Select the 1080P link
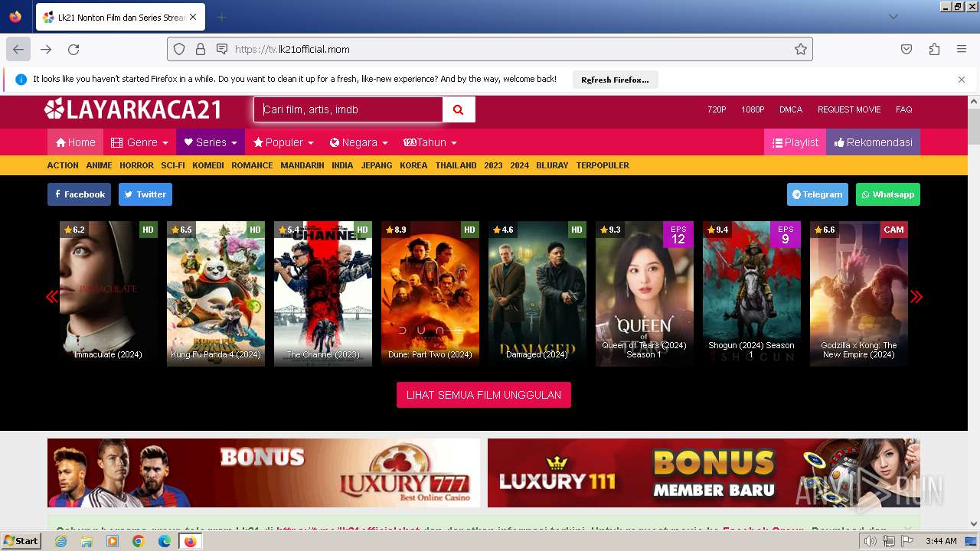This screenshot has width=980, height=551. [753, 109]
